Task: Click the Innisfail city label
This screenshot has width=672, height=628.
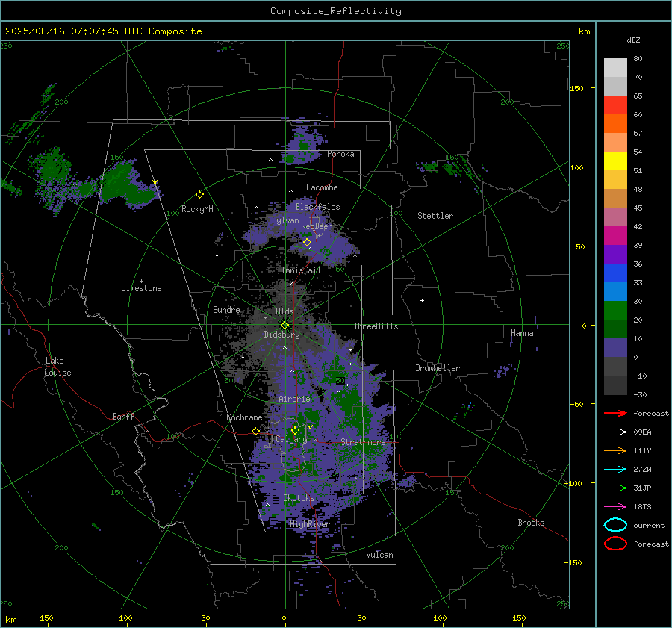Action: pos(301,270)
